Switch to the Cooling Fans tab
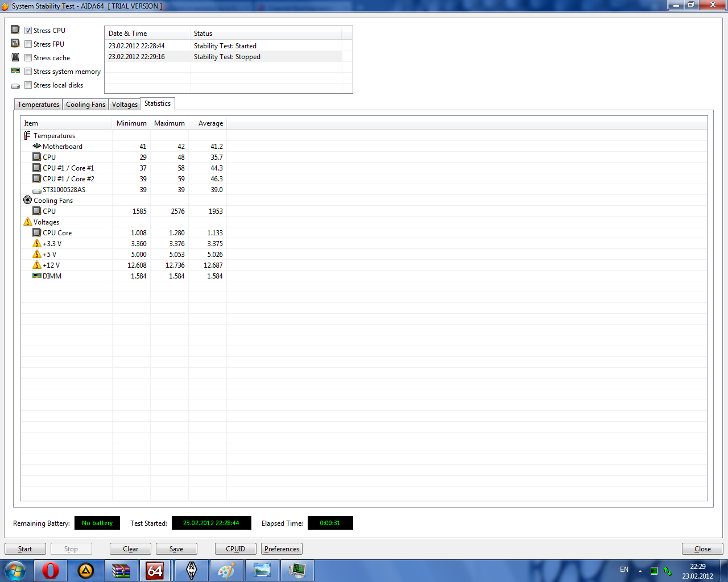The width and height of the screenshot is (728, 582). (x=86, y=105)
